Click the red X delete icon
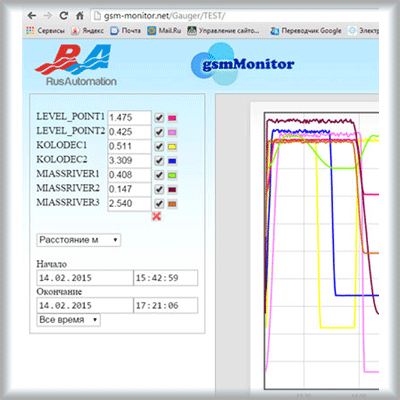 156,216
